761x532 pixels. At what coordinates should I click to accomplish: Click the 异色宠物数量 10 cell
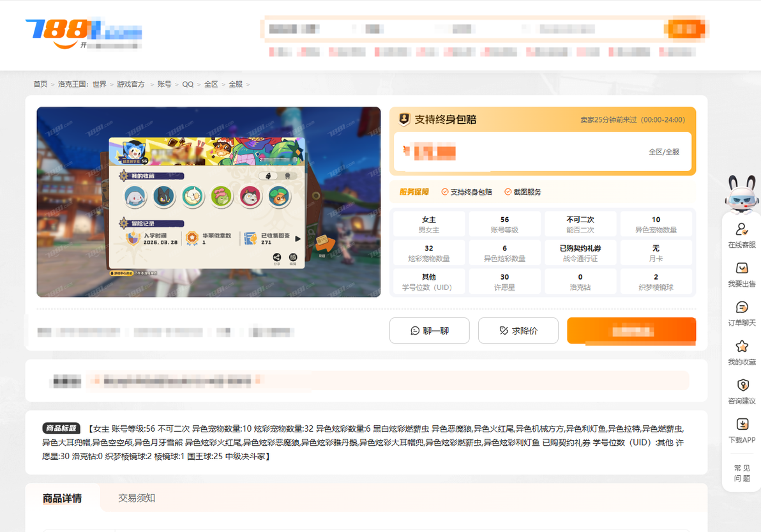(x=656, y=224)
